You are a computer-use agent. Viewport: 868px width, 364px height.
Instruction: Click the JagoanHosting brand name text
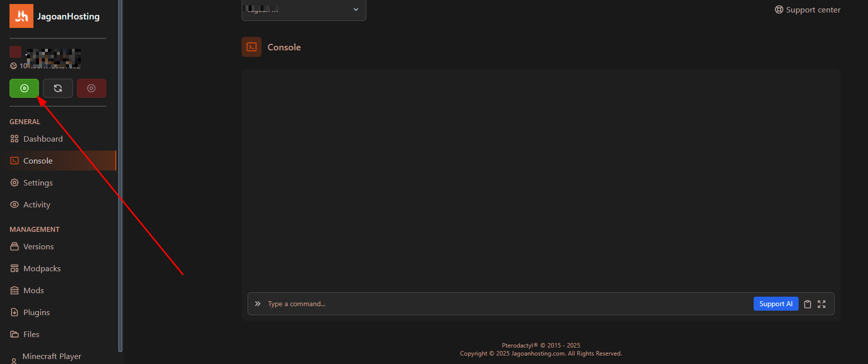point(68,16)
